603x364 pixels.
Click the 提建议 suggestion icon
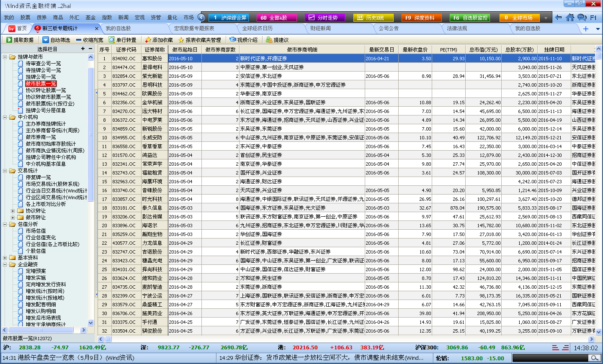click(x=269, y=41)
